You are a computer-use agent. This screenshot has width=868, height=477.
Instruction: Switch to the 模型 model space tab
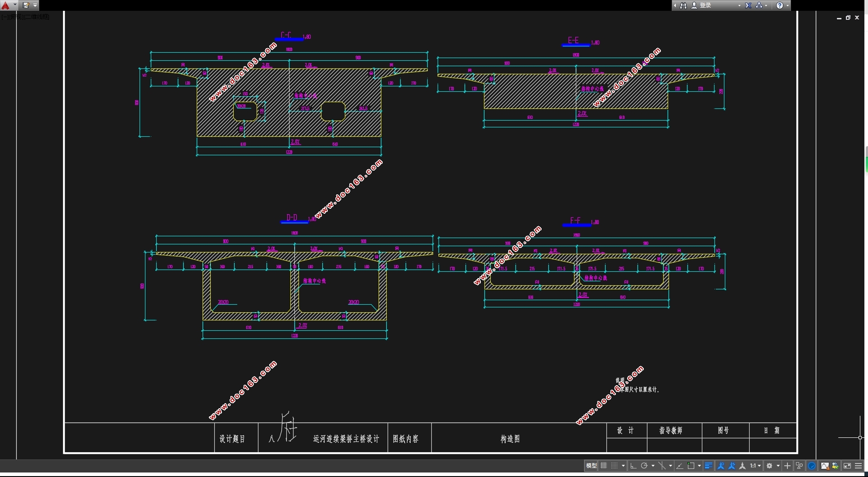tap(591, 466)
